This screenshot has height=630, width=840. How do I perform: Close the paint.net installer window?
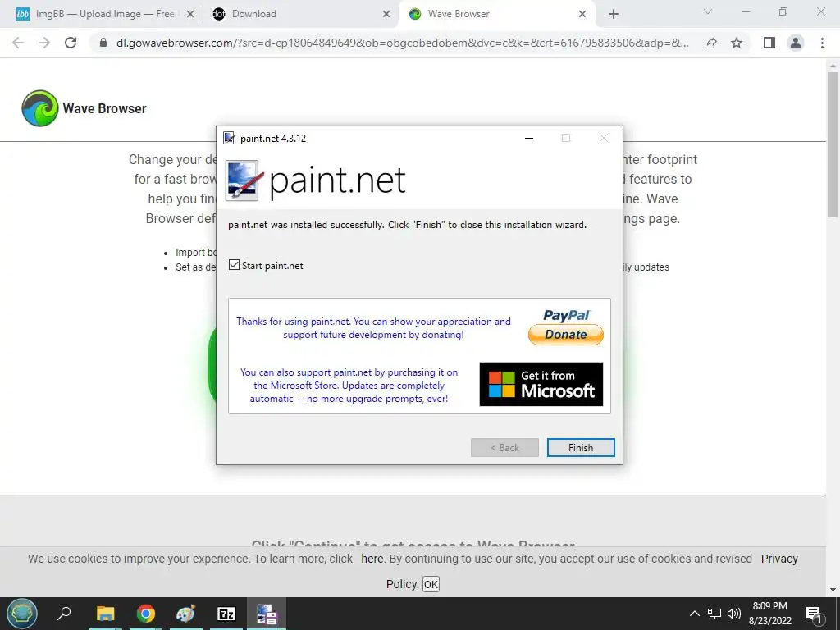click(604, 138)
